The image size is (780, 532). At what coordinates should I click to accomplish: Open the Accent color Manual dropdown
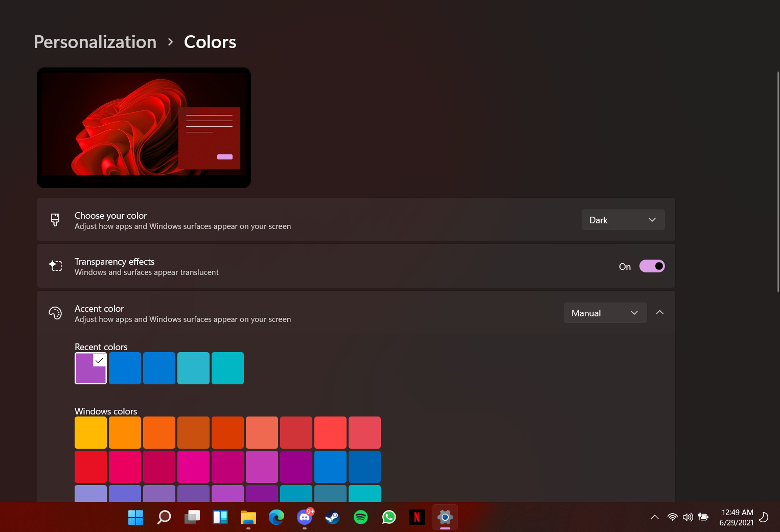point(605,313)
